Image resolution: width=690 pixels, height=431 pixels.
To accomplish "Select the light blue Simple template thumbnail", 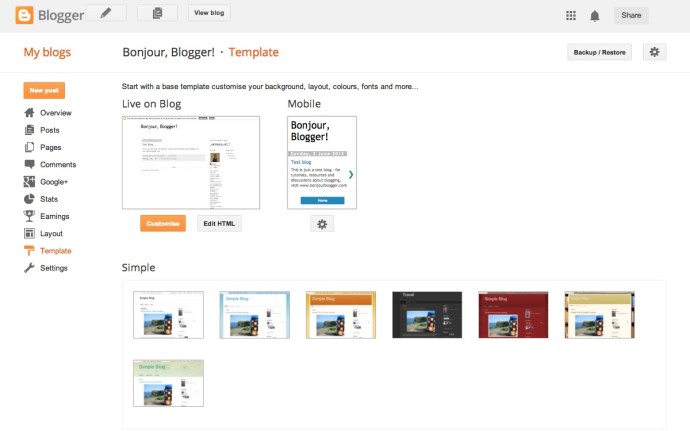I will (255, 315).
